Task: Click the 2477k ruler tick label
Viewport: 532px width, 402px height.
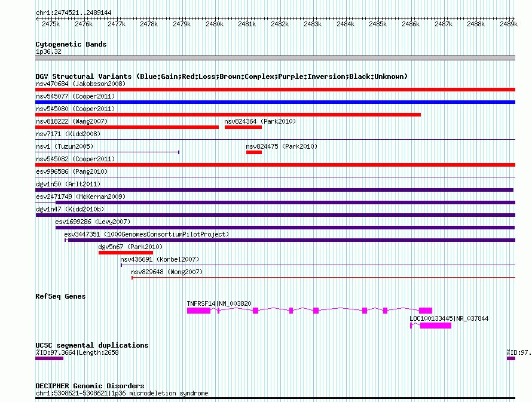Action: [x=117, y=24]
